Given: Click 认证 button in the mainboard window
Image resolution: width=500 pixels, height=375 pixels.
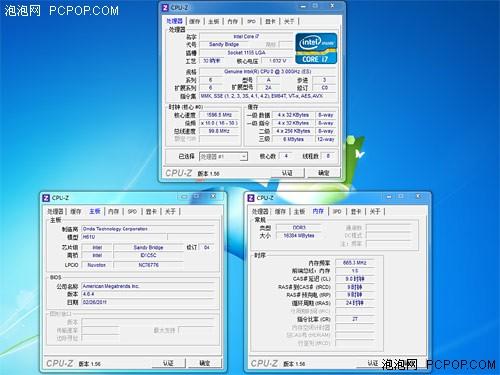Looking at the screenshot, I should (168, 363).
